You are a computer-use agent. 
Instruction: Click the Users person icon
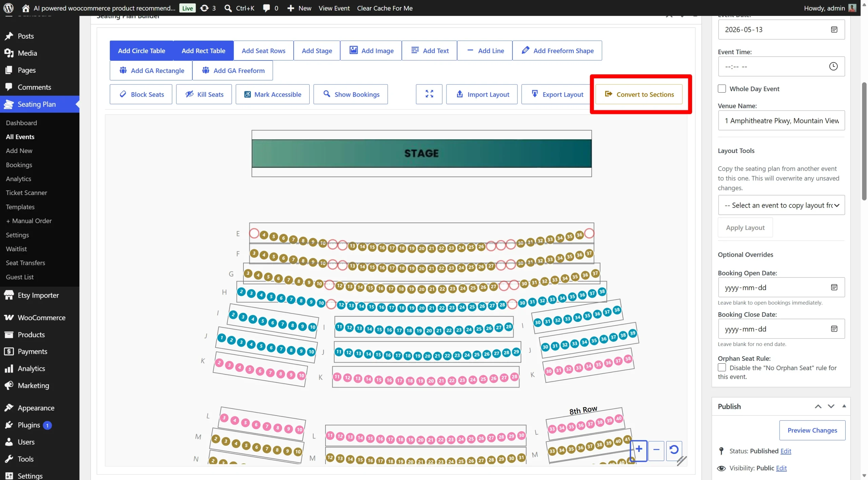pos(9,442)
